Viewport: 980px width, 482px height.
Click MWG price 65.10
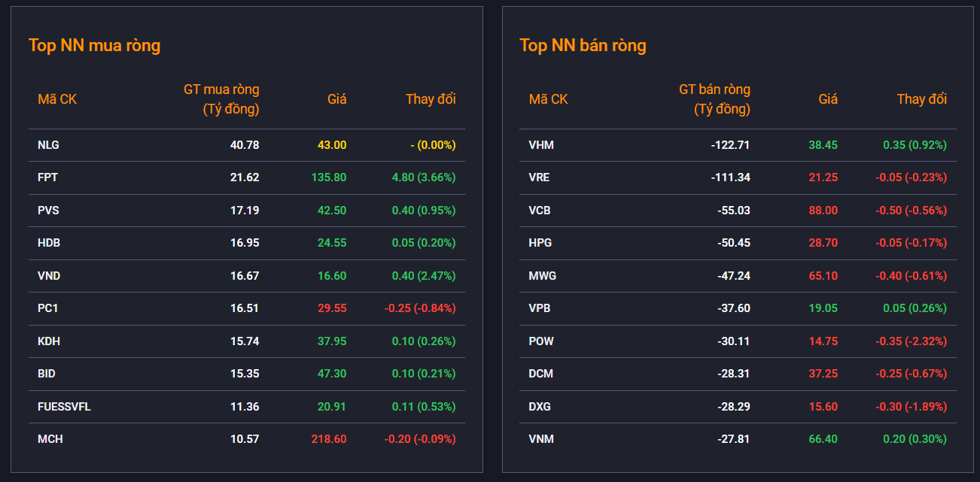point(823,276)
